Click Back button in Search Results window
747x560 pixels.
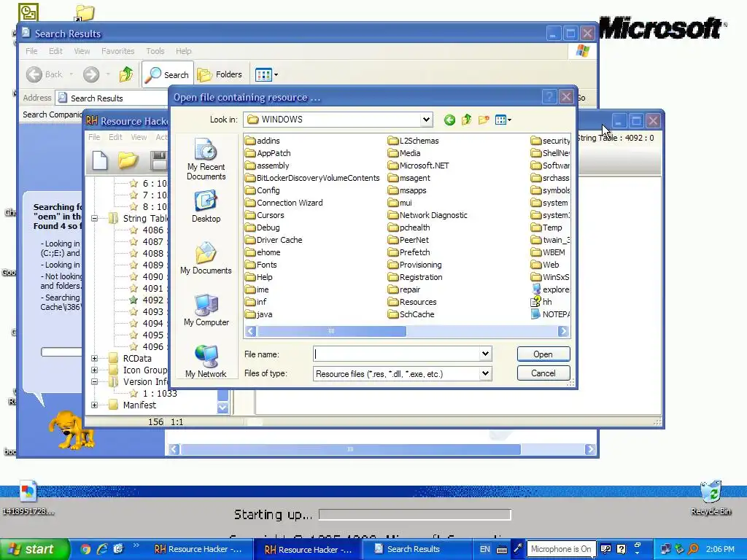coord(44,74)
